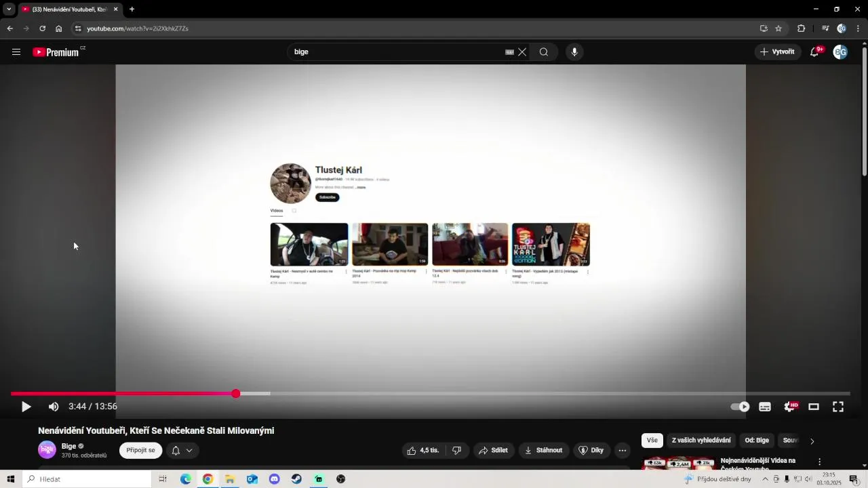Image resolution: width=868 pixels, height=488 pixels.
Task: Dislike the video
Action: [457, 450]
